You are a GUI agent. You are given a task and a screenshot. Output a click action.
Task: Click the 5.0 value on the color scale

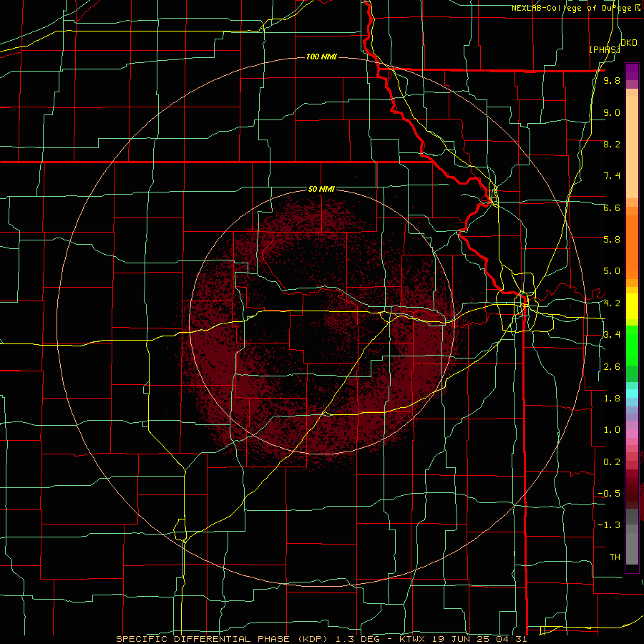point(612,271)
